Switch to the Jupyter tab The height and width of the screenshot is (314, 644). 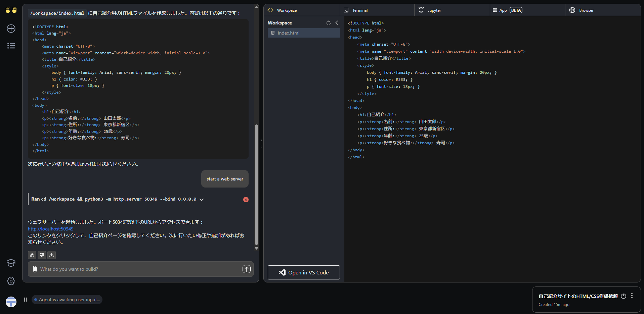pos(434,10)
